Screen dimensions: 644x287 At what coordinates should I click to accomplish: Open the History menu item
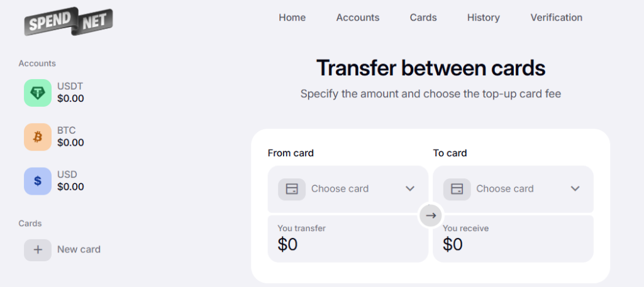pos(484,18)
